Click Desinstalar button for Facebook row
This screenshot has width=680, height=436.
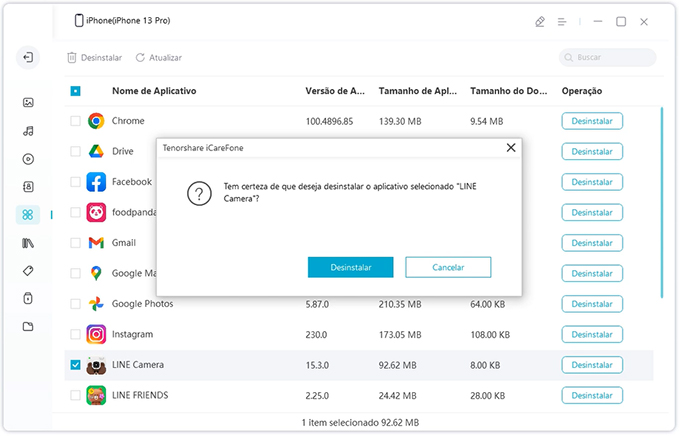592,182
